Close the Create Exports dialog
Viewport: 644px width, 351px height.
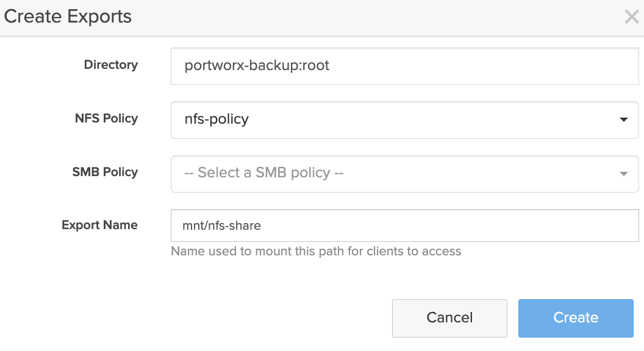pyautogui.click(x=631, y=17)
